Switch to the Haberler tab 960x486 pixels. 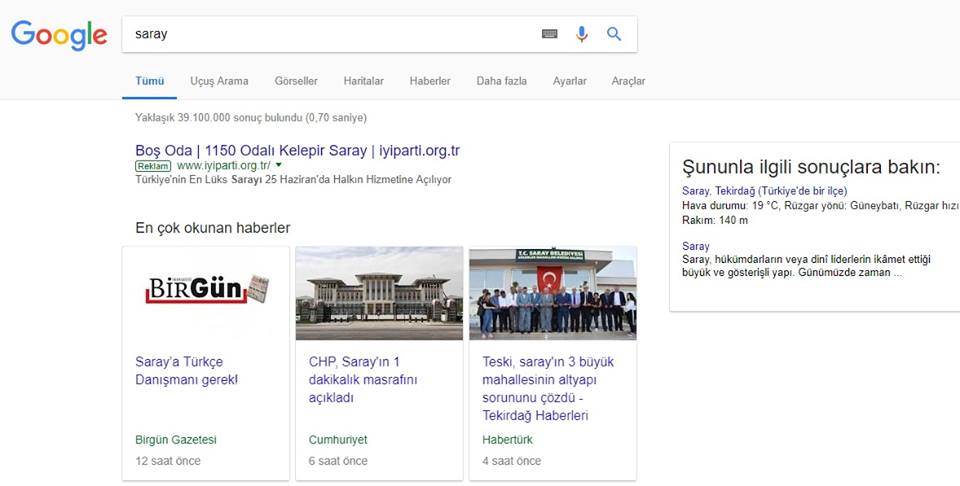pos(430,81)
